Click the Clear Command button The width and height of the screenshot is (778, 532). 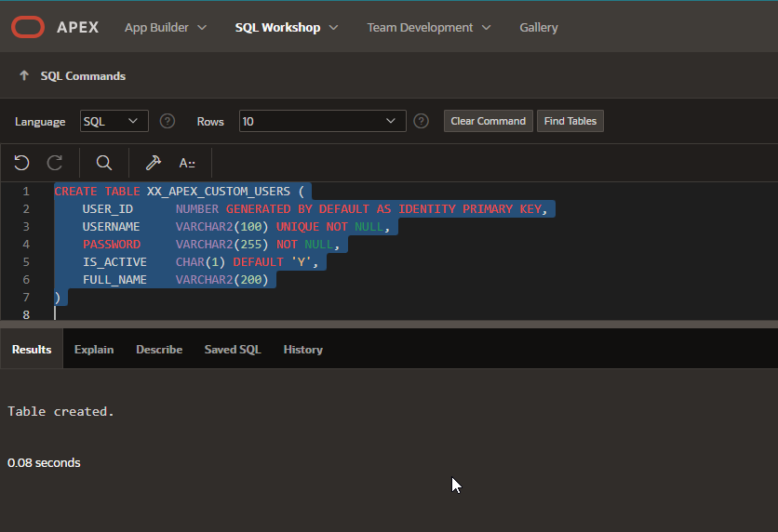[x=489, y=121]
